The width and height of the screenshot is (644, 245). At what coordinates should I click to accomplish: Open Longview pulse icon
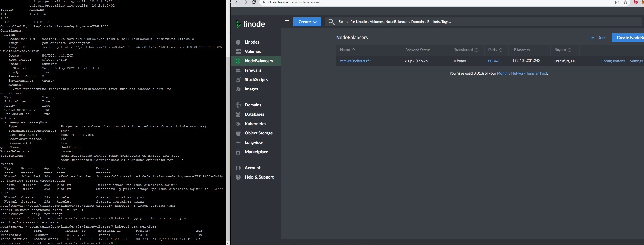[x=238, y=143]
